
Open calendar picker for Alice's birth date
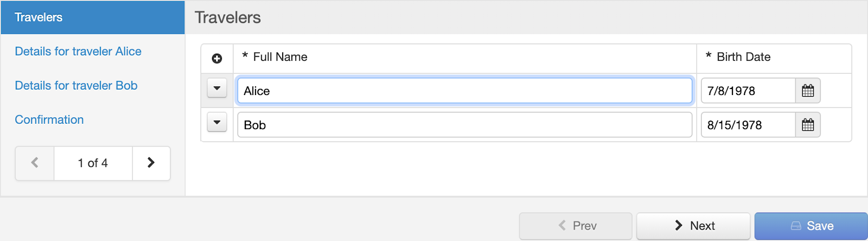pyautogui.click(x=808, y=91)
